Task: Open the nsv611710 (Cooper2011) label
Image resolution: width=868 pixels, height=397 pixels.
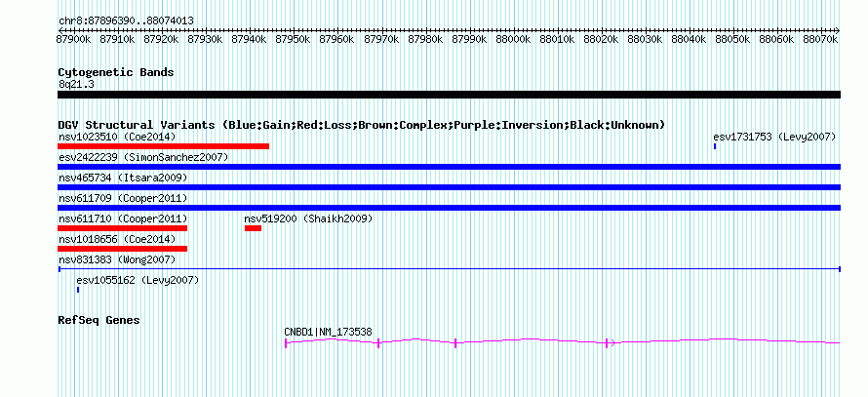Action: click(x=123, y=218)
